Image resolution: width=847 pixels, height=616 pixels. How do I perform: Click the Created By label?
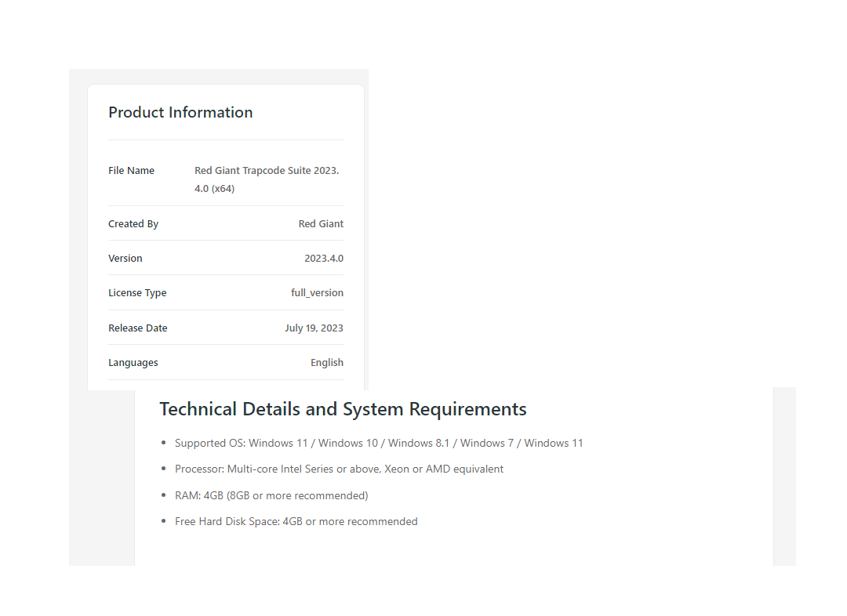[x=133, y=224]
